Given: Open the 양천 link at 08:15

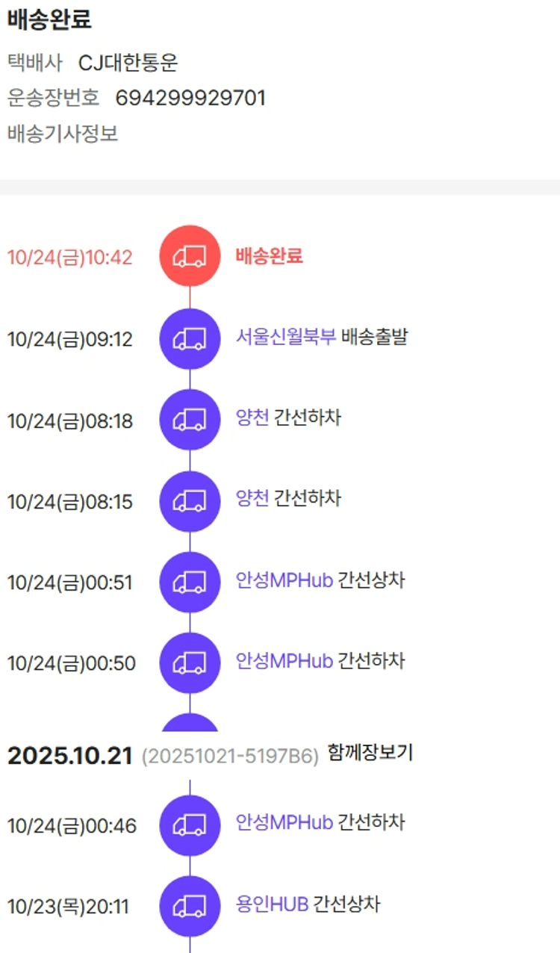Looking at the screenshot, I should point(252,498).
